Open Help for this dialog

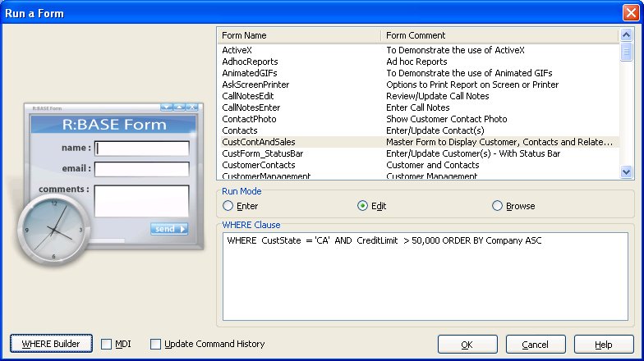(x=603, y=345)
